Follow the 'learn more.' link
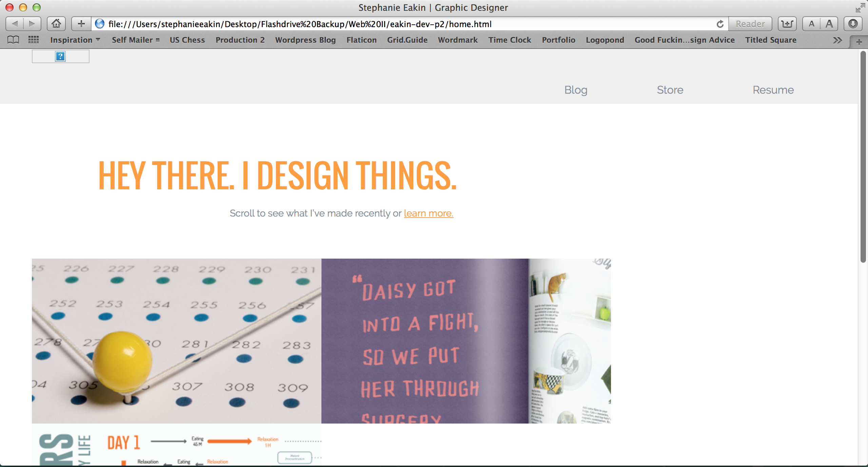Image resolution: width=868 pixels, height=467 pixels. tap(428, 213)
